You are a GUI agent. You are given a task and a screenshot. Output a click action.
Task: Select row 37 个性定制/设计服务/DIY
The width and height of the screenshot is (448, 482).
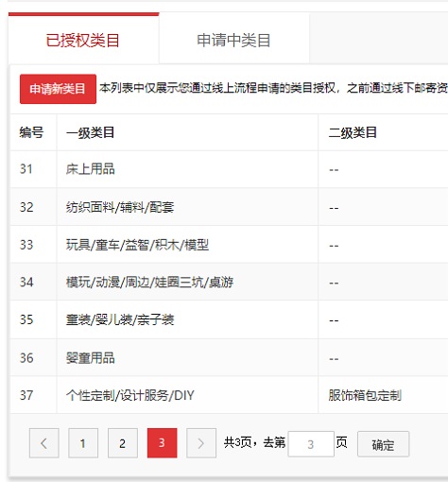tap(229, 395)
